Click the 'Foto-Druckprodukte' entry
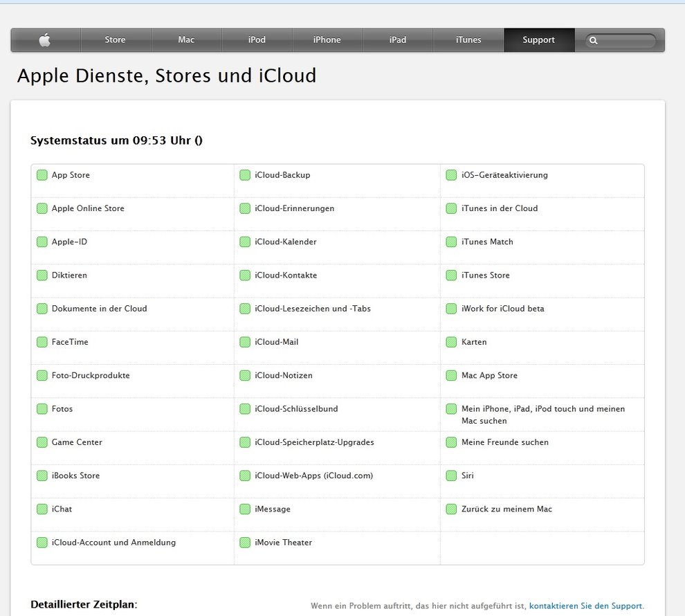The height and width of the screenshot is (616, 685). coord(91,376)
